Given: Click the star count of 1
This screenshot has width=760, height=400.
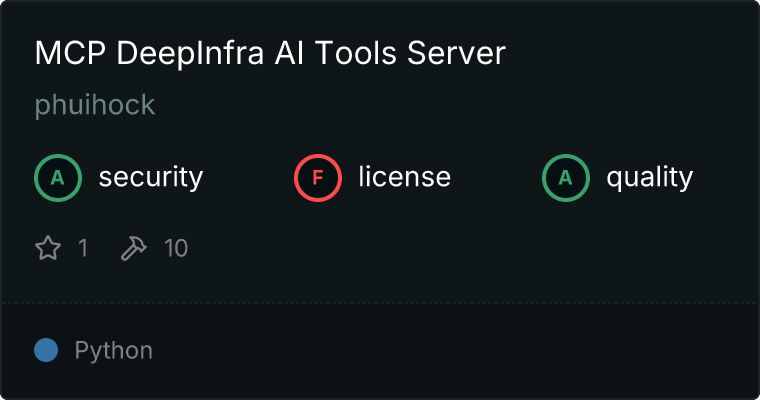Looking at the screenshot, I should tap(82, 248).
